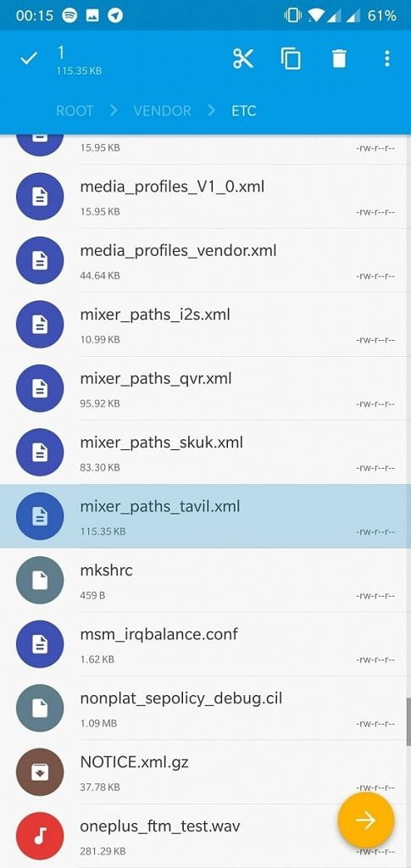This screenshot has height=868, width=411.
Task: Tap the yellow arrow floating button
Action: (x=365, y=820)
